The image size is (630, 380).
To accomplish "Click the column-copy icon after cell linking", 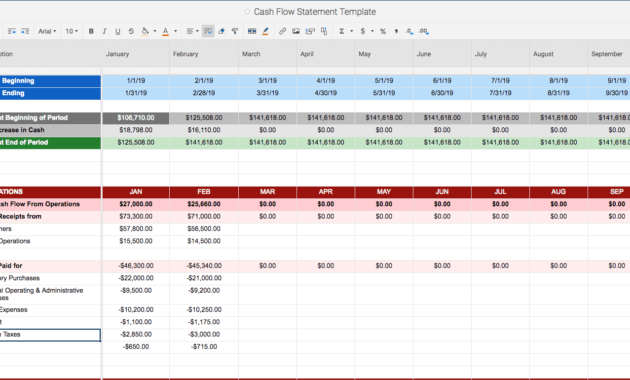I will click(x=324, y=31).
